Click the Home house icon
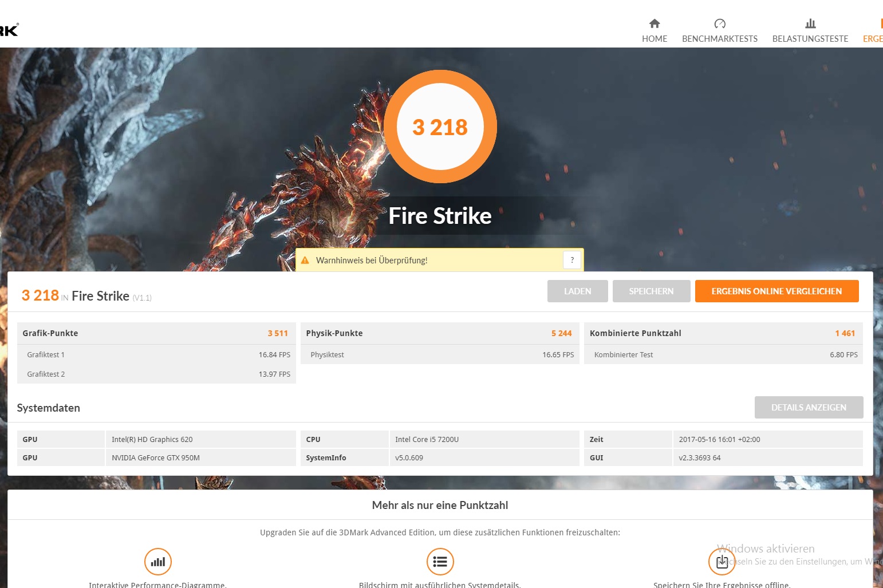Image resolution: width=883 pixels, height=588 pixels. (x=655, y=23)
